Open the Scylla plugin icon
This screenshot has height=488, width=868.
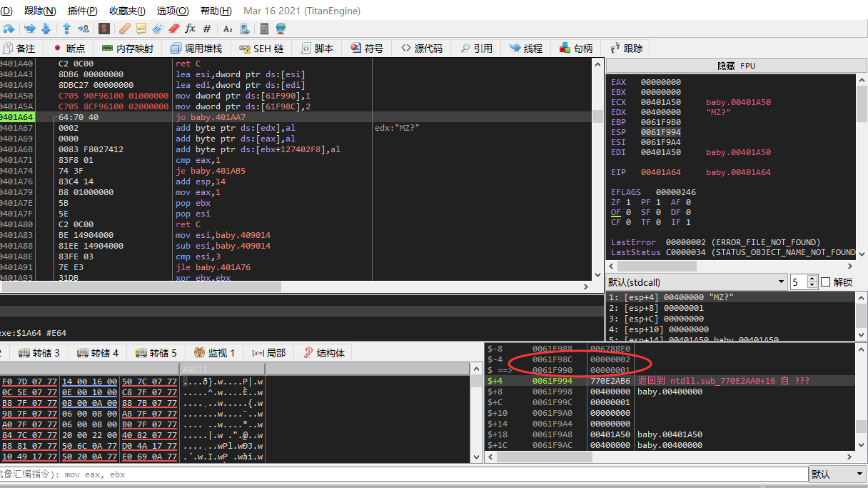104,29
